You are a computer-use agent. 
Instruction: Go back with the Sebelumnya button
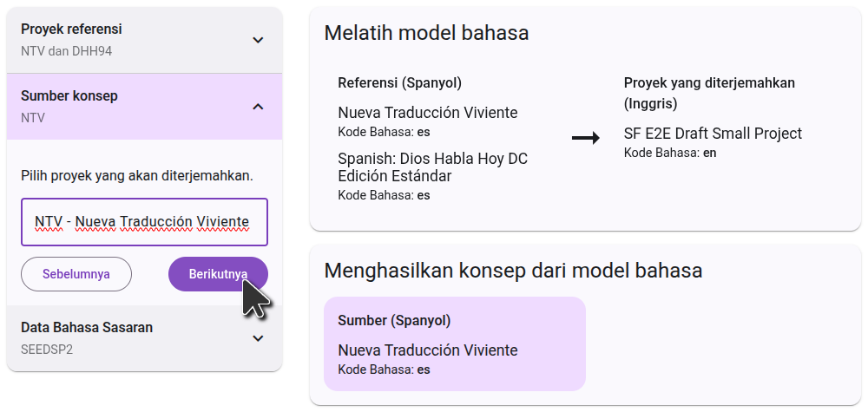76,274
